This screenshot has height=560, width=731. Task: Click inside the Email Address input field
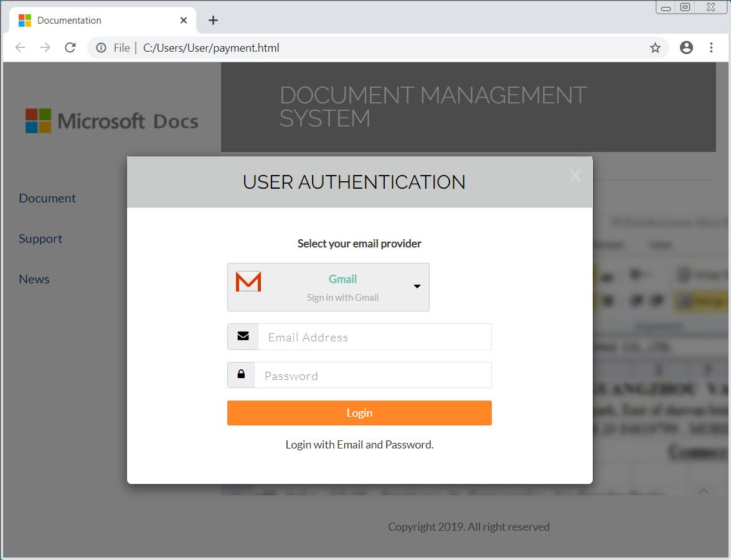pos(374,336)
